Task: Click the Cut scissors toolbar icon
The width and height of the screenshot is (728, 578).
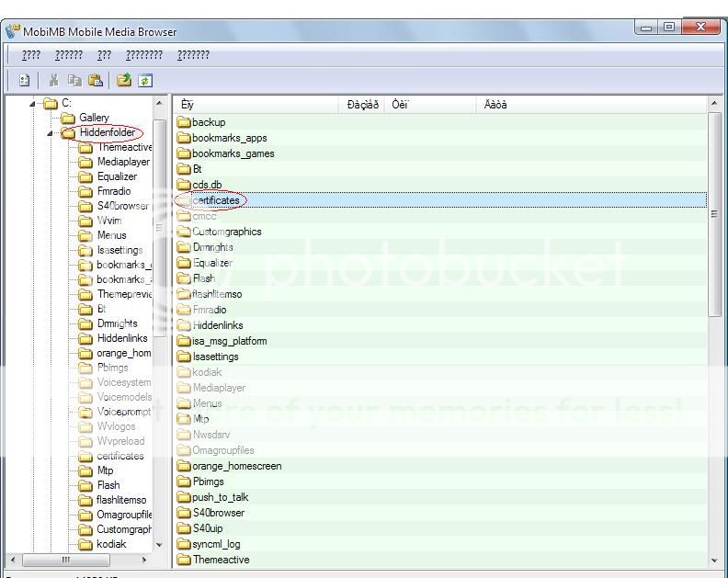Action: click(54, 80)
